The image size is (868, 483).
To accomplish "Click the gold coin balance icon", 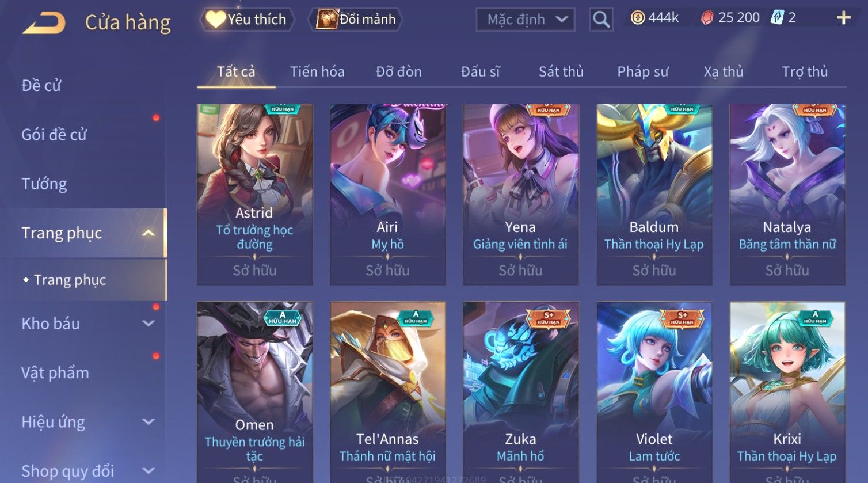I will click(638, 18).
